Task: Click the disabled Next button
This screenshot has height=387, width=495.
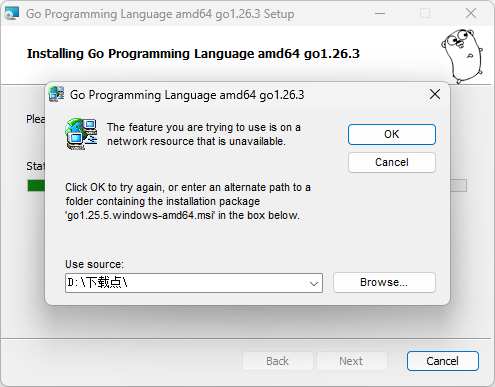Action: coord(351,361)
